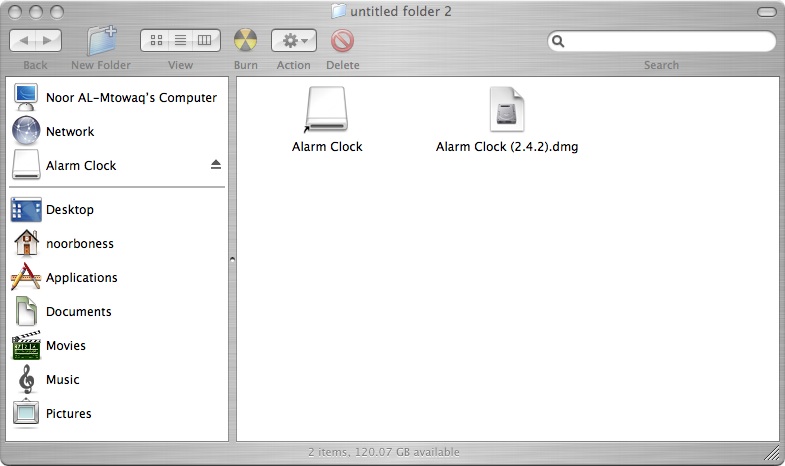Click the window resize grip corner
Viewport: 785px width, 466px height.
(x=772, y=453)
